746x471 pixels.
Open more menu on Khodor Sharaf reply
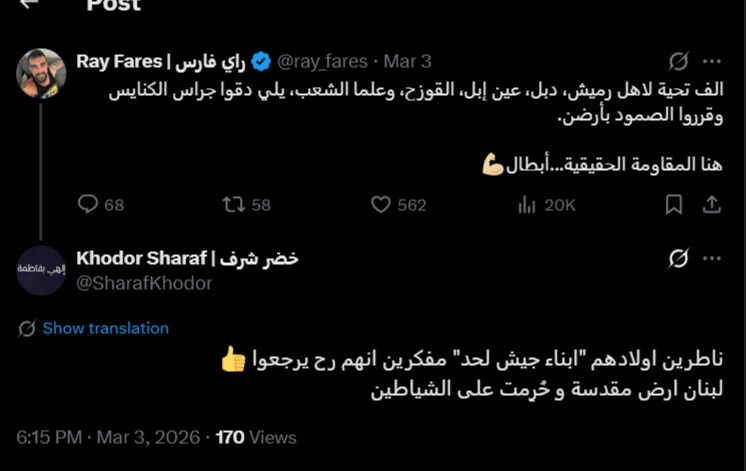pos(712,259)
